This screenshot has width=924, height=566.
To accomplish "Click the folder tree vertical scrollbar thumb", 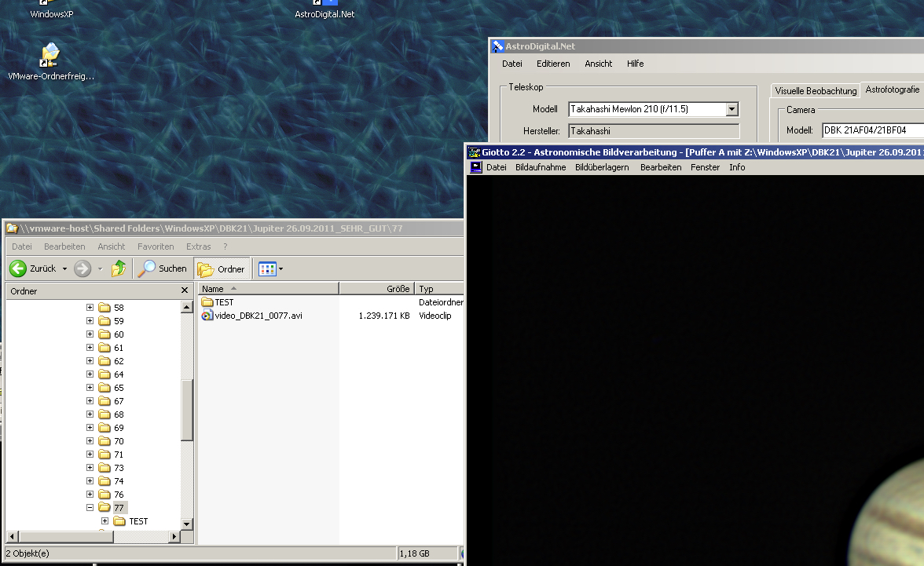I will point(187,410).
